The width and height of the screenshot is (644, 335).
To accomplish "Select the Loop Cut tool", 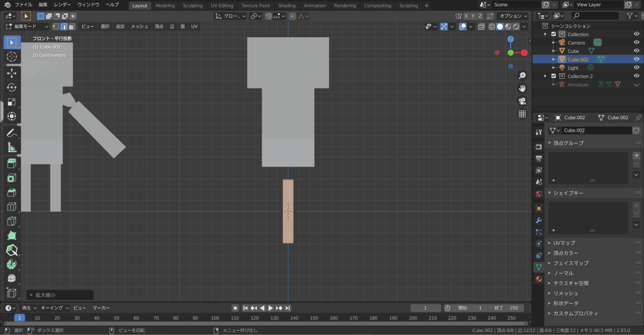I will point(12,207).
